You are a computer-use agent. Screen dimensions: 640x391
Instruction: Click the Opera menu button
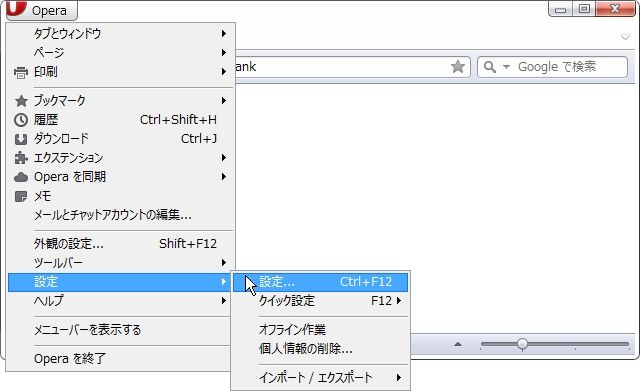click(42, 10)
